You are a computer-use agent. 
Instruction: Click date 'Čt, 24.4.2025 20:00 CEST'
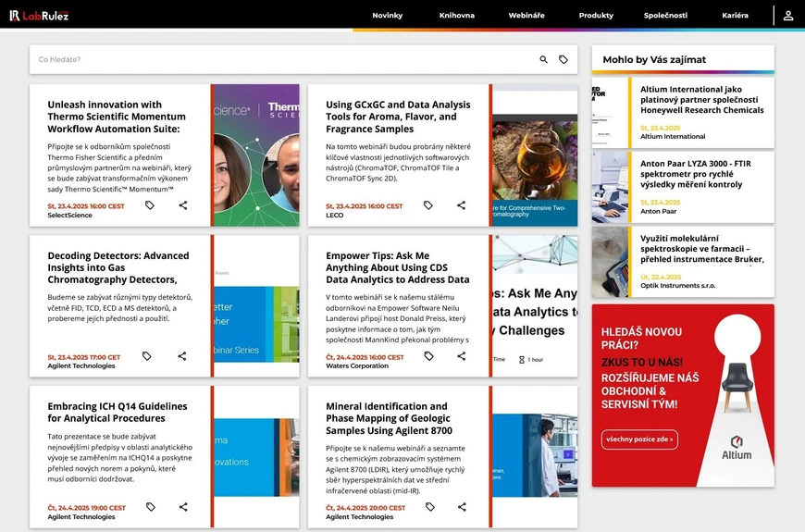365,508
